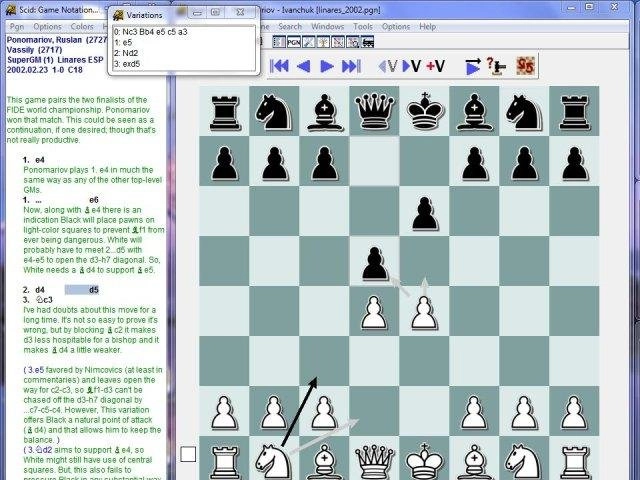Go back one move

coord(303,66)
